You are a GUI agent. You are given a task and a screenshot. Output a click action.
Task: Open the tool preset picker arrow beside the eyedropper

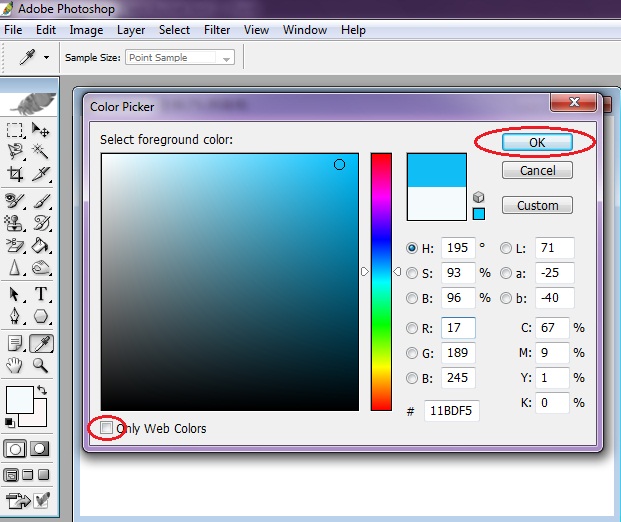pos(46,57)
